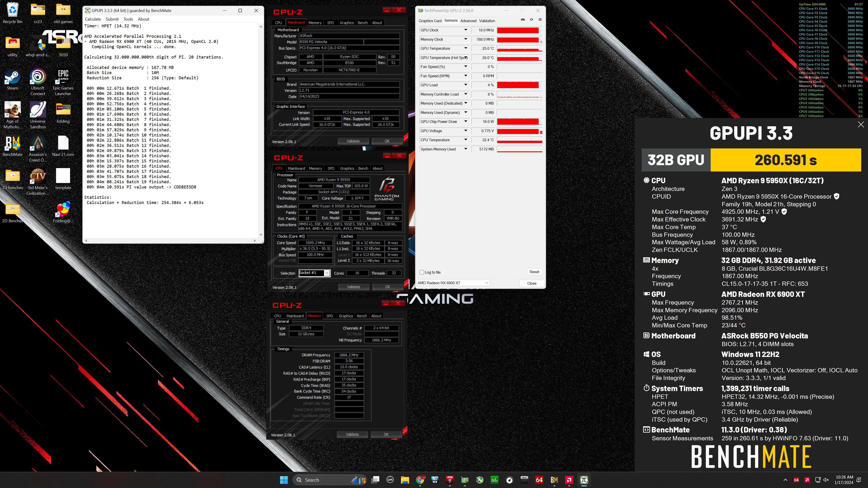Click the muted volume tray icon
This screenshot has width=868, height=488.
click(x=826, y=480)
